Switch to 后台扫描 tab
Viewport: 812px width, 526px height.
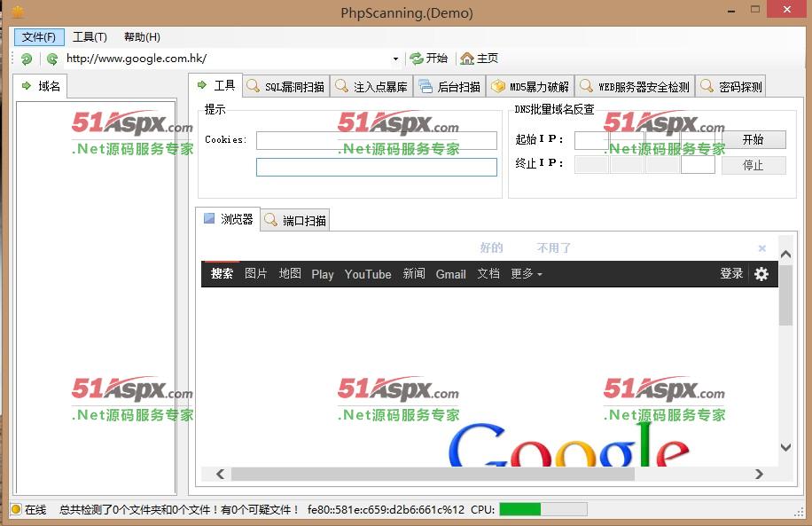pos(449,87)
